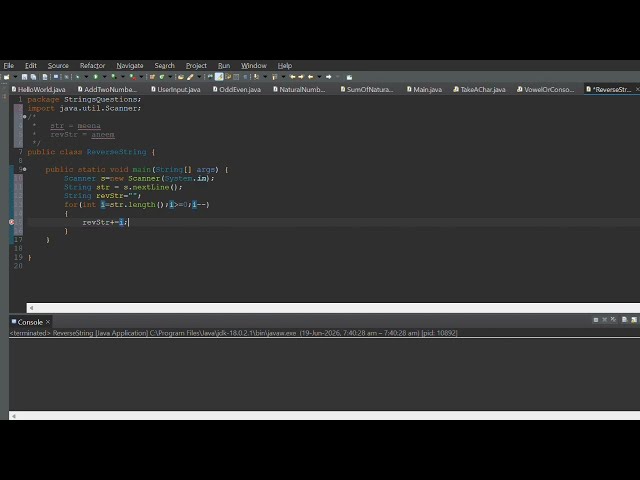
Task: Switch to the TakeAChar.java editor tab
Action: tap(479, 89)
